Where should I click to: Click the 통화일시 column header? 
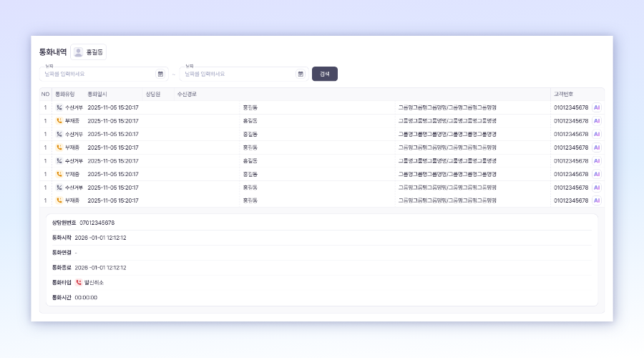click(x=97, y=95)
